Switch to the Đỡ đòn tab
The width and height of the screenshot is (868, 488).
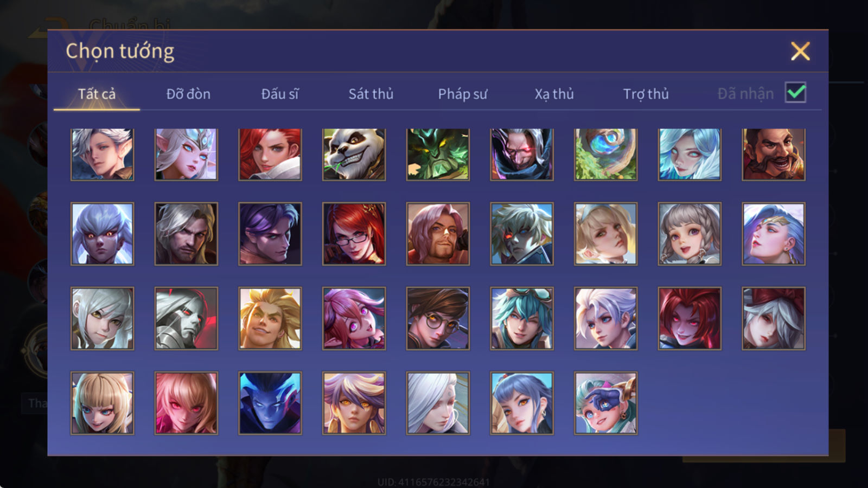[x=188, y=94]
